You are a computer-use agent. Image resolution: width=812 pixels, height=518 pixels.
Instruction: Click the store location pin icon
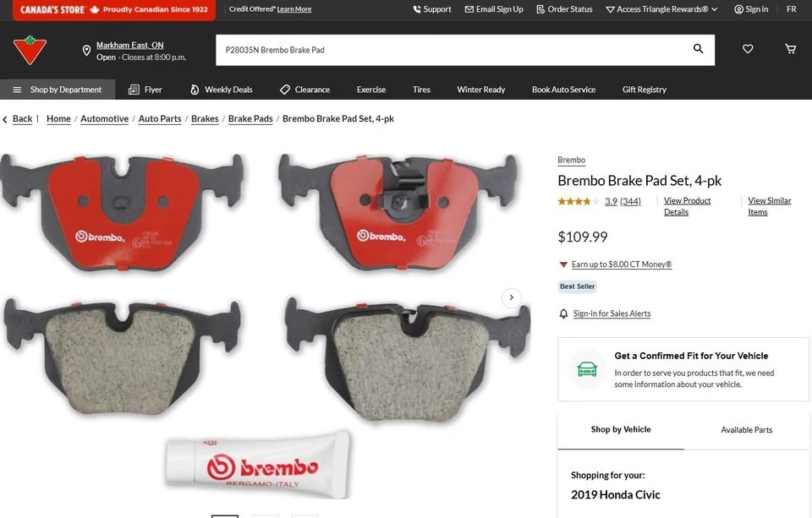coord(86,51)
